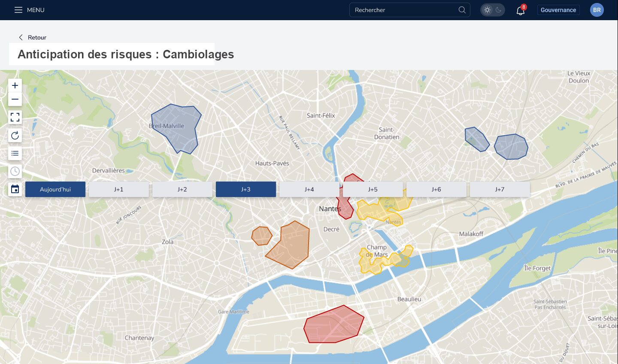Click the search magnifier icon
Screen dimensions: 618x364
pyautogui.click(x=462, y=10)
